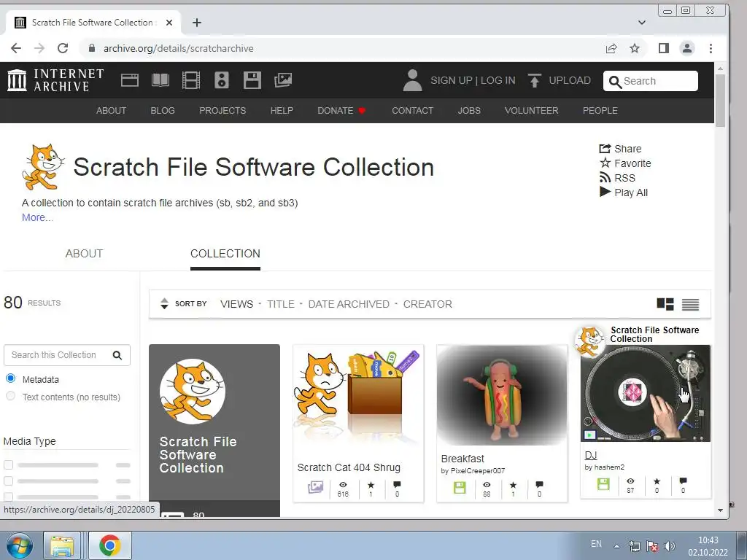Open the Chrome profile icon
This screenshot has height=560, width=747.
pyautogui.click(x=687, y=48)
